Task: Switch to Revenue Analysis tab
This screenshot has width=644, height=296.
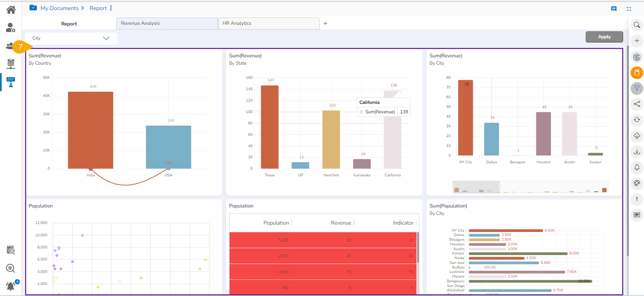Action: [x=167, y=23]
